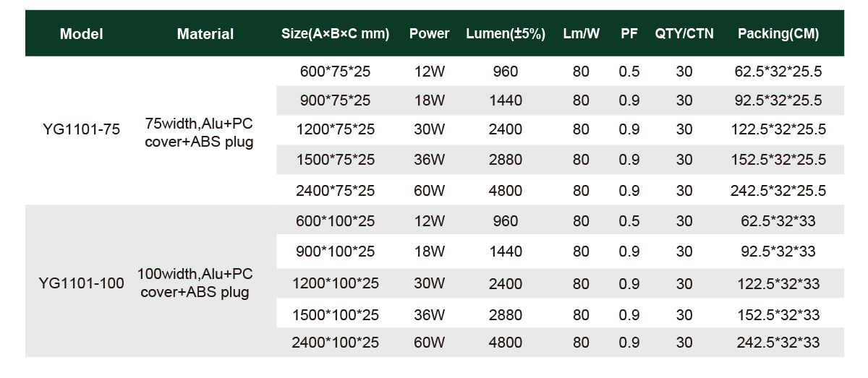Click the Material column header
The height and width of the screenshot is (378, 868).
pos(205,34)
